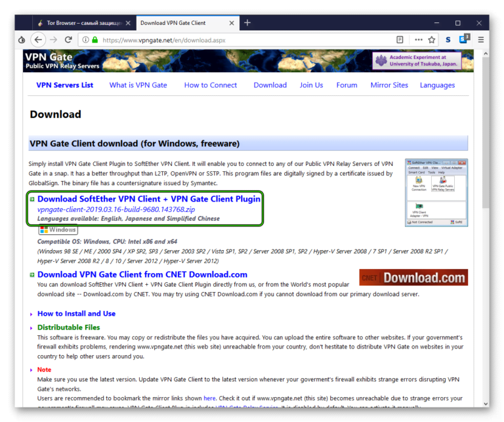
Task: Click green plus icon beside CNET download
Action: click(32, 275)
